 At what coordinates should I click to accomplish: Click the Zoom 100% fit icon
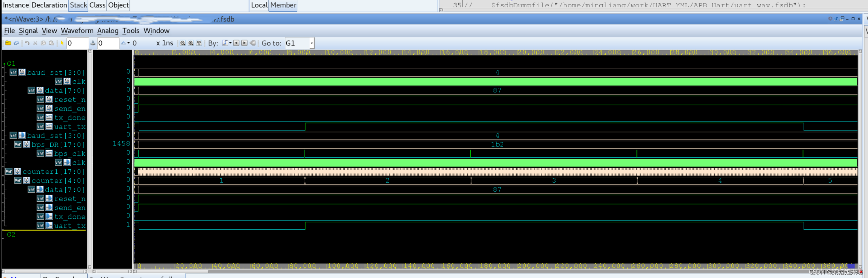point(199,43)
